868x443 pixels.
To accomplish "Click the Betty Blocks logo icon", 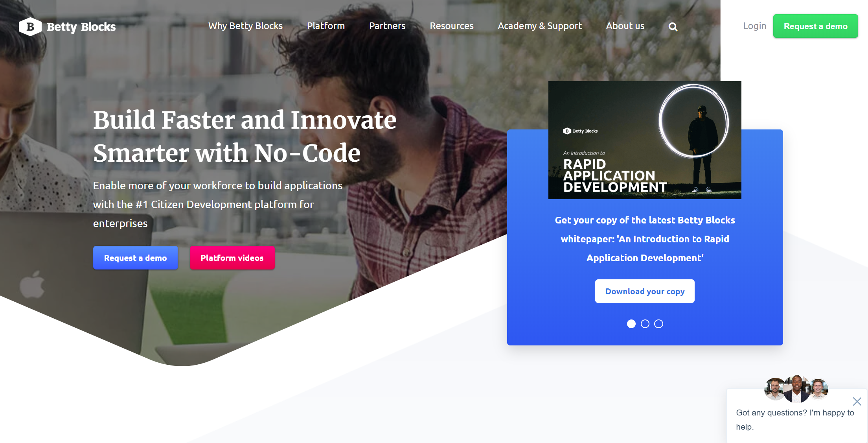I will click(30, 26).
